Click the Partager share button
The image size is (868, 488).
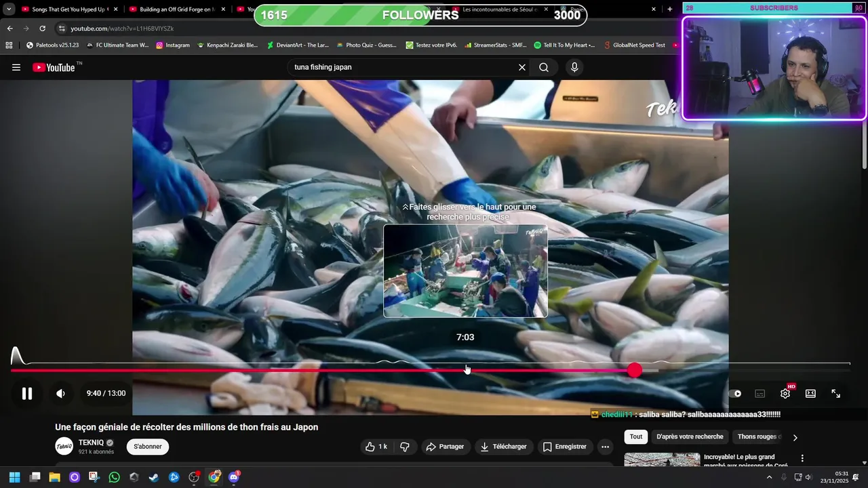pyautogui.click(x=446, y=447)
